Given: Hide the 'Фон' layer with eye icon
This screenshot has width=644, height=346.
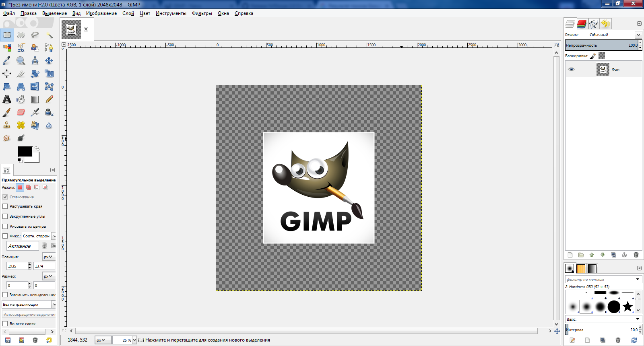Looking at the screenshot, I should [571, 69].
